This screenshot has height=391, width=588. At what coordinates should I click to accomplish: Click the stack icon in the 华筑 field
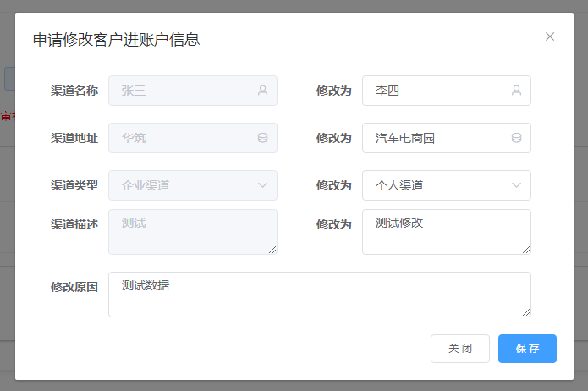point(262,138)
